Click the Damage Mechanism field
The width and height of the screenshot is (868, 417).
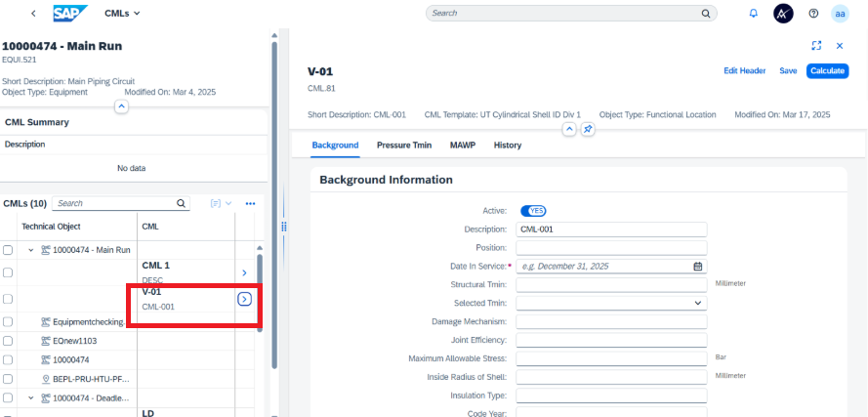(x=611, y=321)
